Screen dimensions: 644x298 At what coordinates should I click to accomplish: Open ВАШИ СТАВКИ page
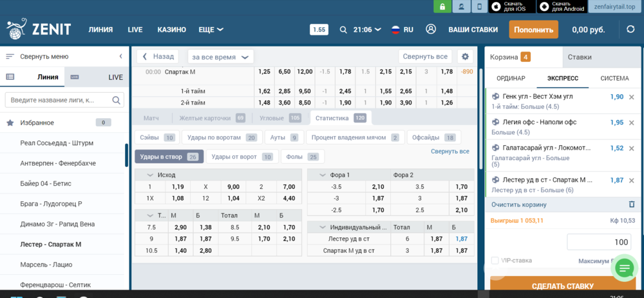(x=473, y=30)
